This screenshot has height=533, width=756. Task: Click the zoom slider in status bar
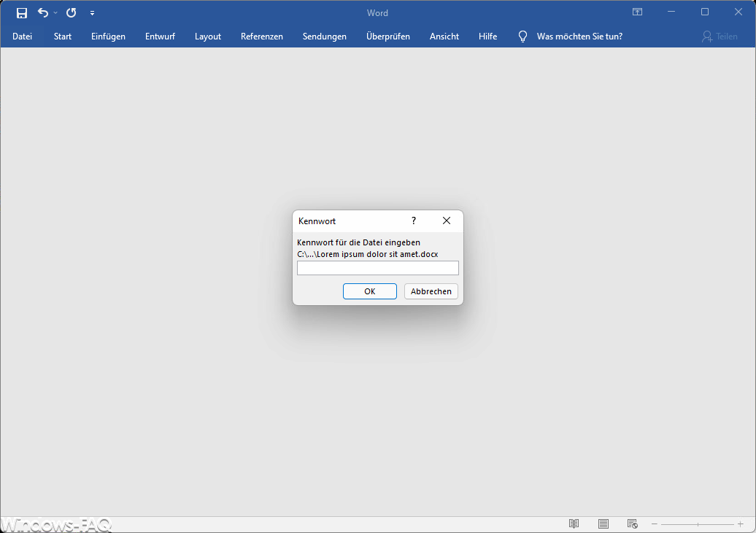point(698,524)
